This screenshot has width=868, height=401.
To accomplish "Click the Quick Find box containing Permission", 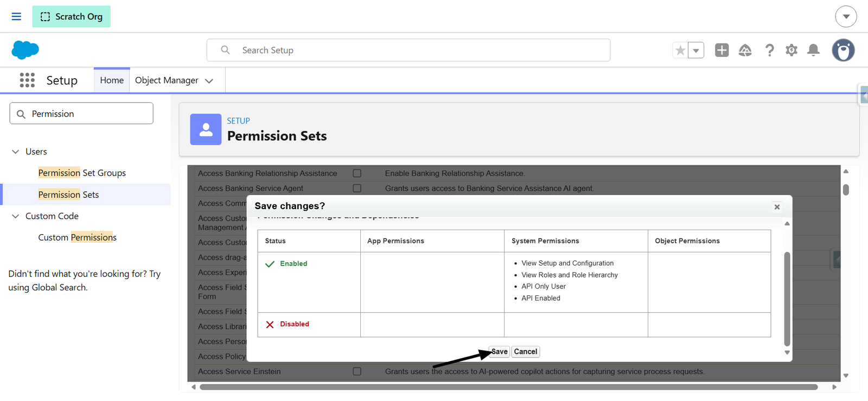I will 81,114.
